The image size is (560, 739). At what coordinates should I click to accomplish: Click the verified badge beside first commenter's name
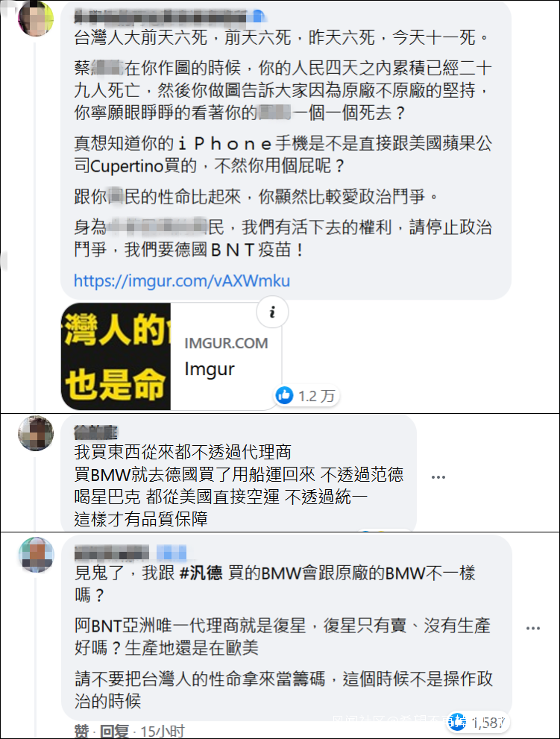[258, 16]
